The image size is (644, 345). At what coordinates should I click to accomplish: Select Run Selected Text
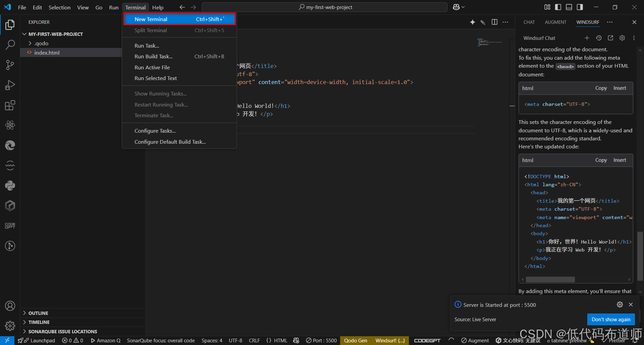(x=179, y=78)
